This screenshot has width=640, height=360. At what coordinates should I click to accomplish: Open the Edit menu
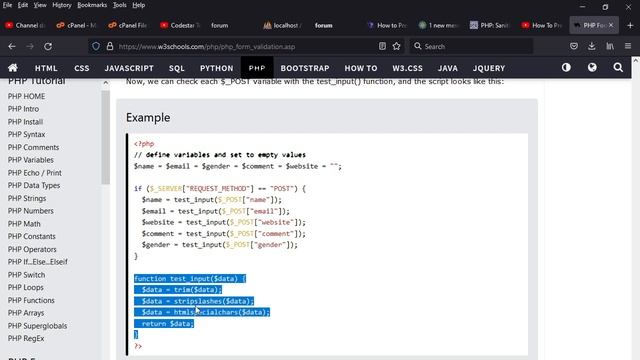point(23,5)
